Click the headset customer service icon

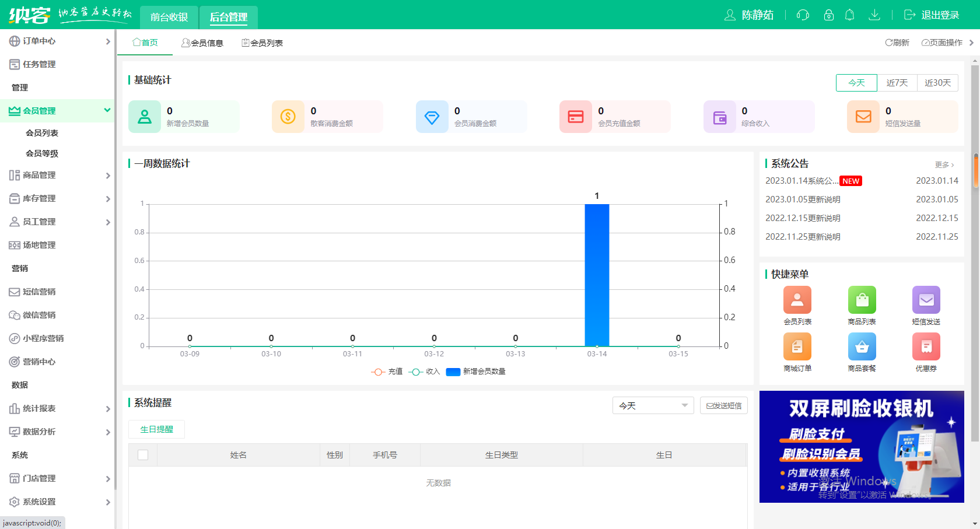click(803, 15)
